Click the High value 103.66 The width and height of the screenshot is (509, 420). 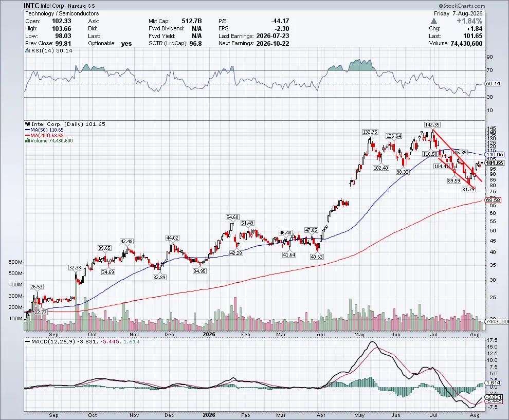tap(61, 28)
